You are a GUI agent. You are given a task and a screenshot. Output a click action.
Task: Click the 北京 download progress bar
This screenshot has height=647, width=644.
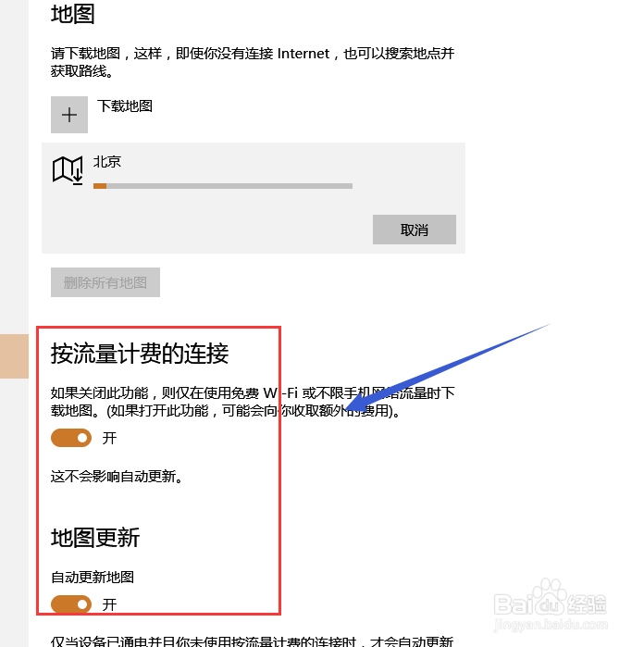pyautogui.click(x=223, y=186)
